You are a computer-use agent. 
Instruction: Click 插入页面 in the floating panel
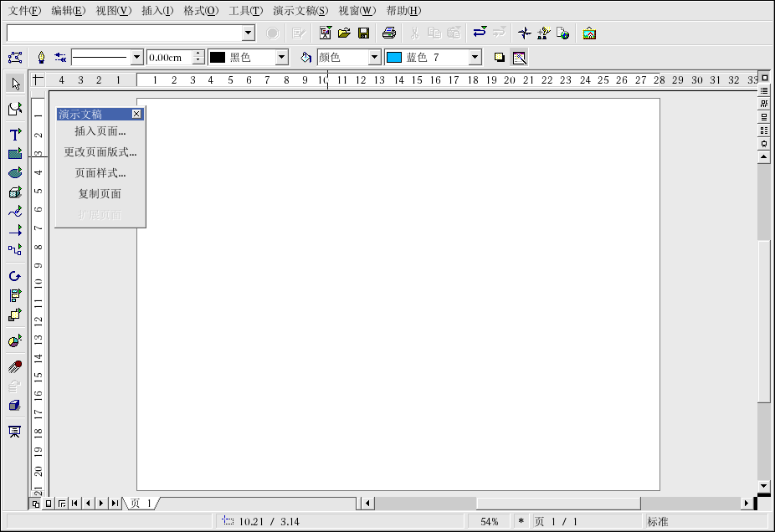click(100, 131)
